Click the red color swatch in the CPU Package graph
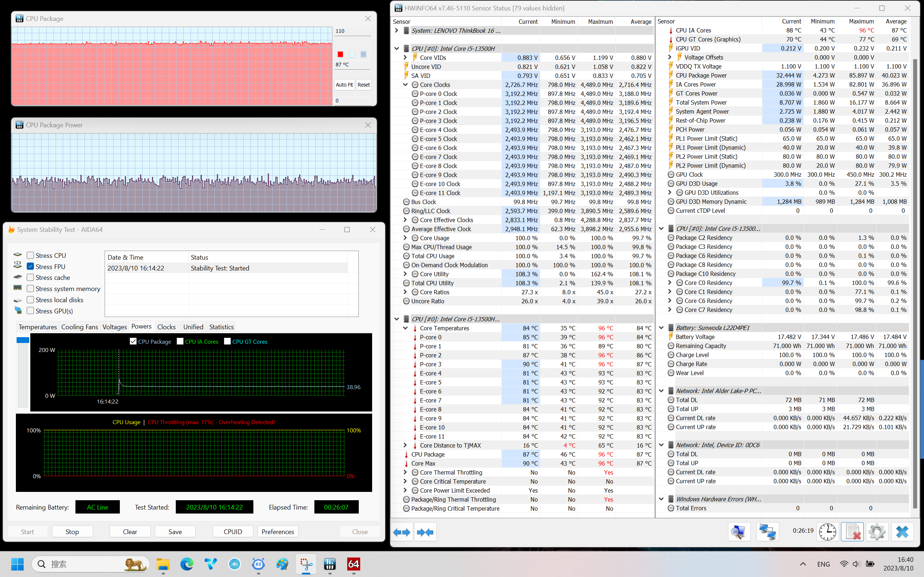924x577 pixels. pyautogui.click(x=340, y=54)
